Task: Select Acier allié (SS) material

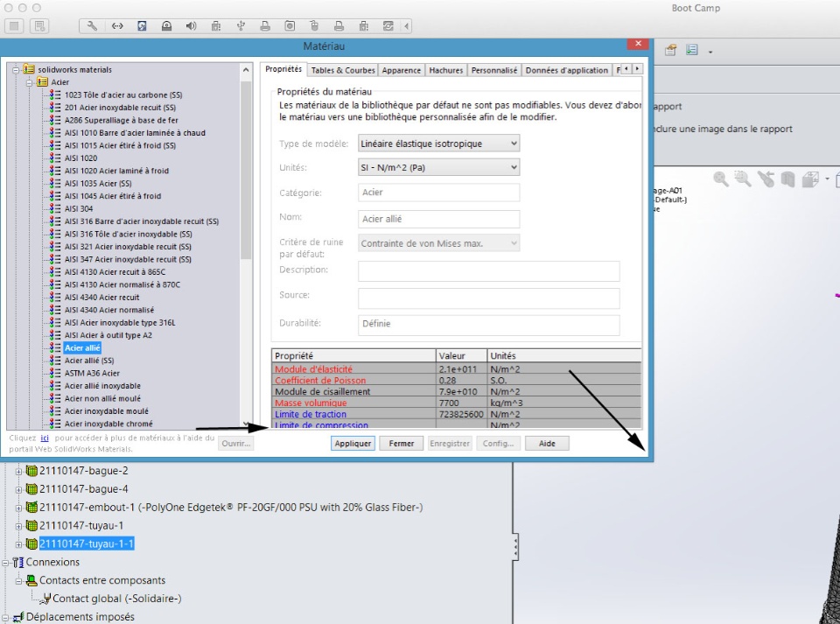Action: click(x=89, y=361)
